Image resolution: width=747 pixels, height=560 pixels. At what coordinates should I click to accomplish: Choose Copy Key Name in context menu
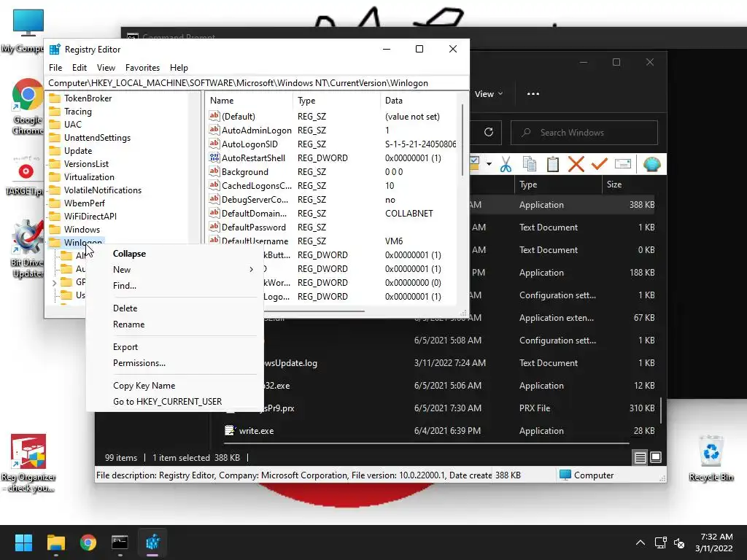pyautogui.click(x=174, y=386)
